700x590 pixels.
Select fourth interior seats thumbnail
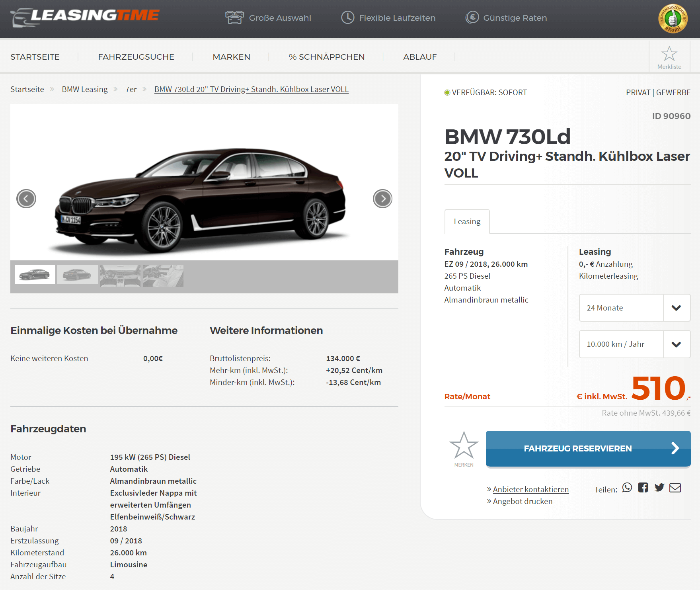click(163, 275)
